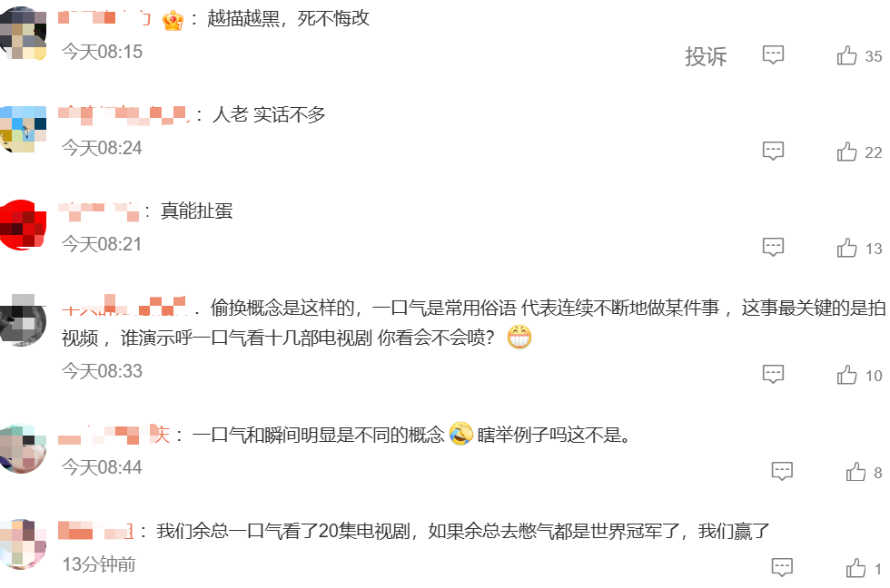
Task: Open username of the '人老 实话不多' commenter
Action: (124, 114)
